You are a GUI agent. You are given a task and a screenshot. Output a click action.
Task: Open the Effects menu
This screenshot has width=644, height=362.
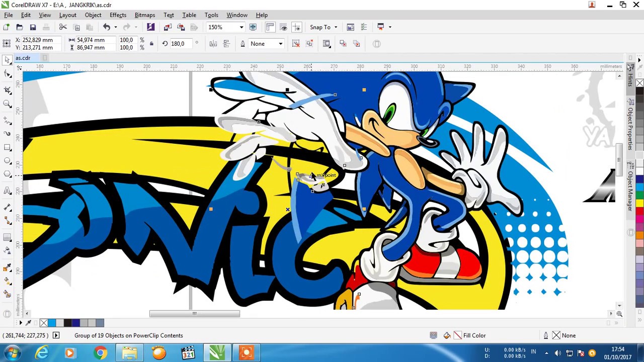[x=118, y=15]
